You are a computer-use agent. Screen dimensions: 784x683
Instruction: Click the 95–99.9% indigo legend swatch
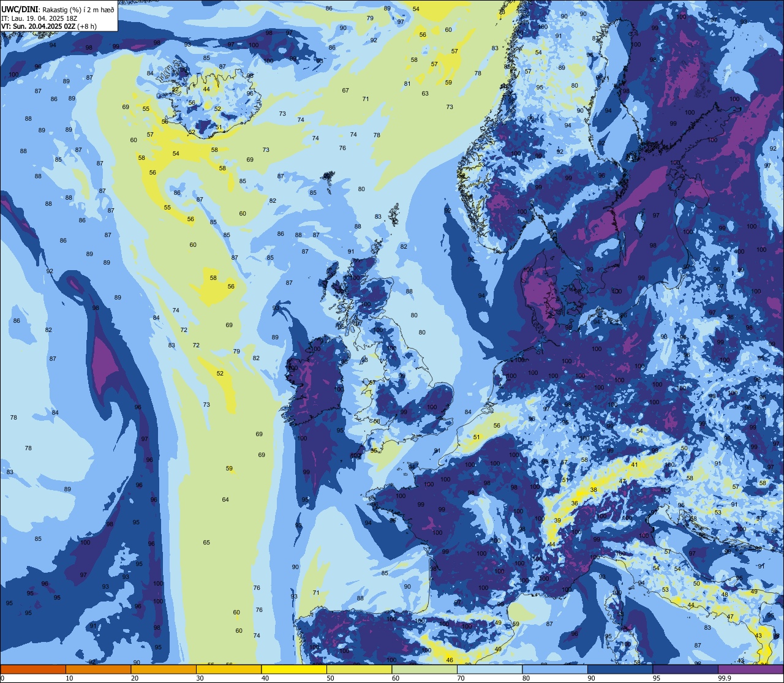(685, 669)
